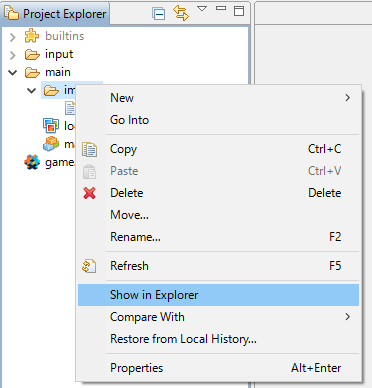The image size is (372, 388).
Task: Click the text file icon under the selected folder
Action: (x=70, y=108)
